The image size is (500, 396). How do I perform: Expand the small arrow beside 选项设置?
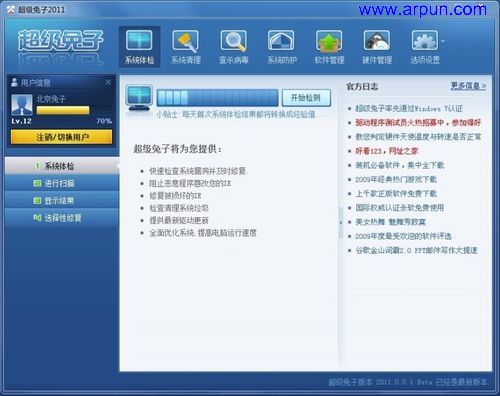(443, 41)
